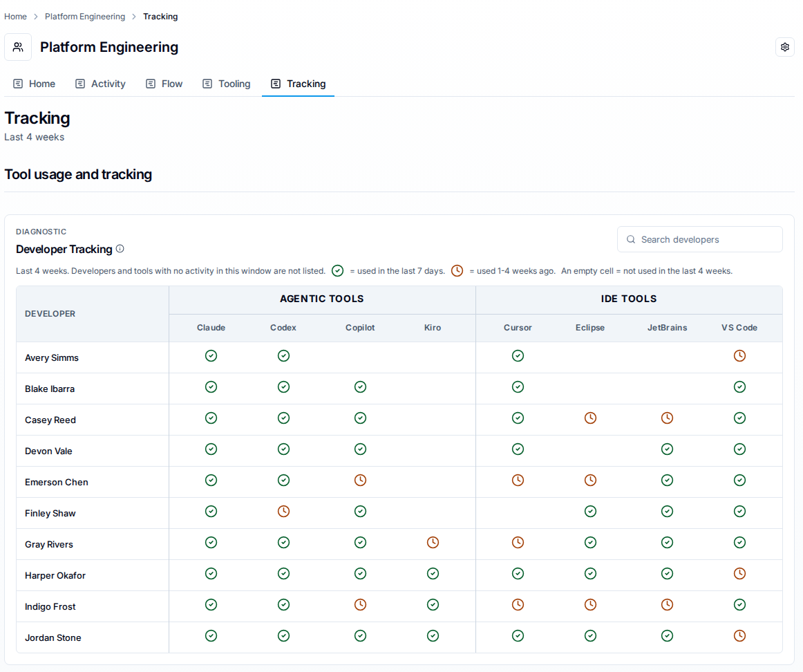Click Indigo Frost's Cursor clock icon
Screen dimensions: 803x672
[x=518, y=605]
